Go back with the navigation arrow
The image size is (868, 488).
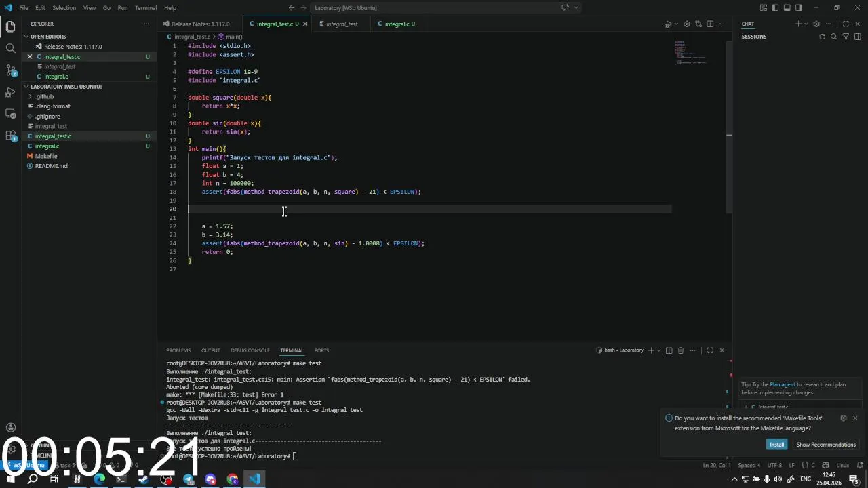(292, 7)
